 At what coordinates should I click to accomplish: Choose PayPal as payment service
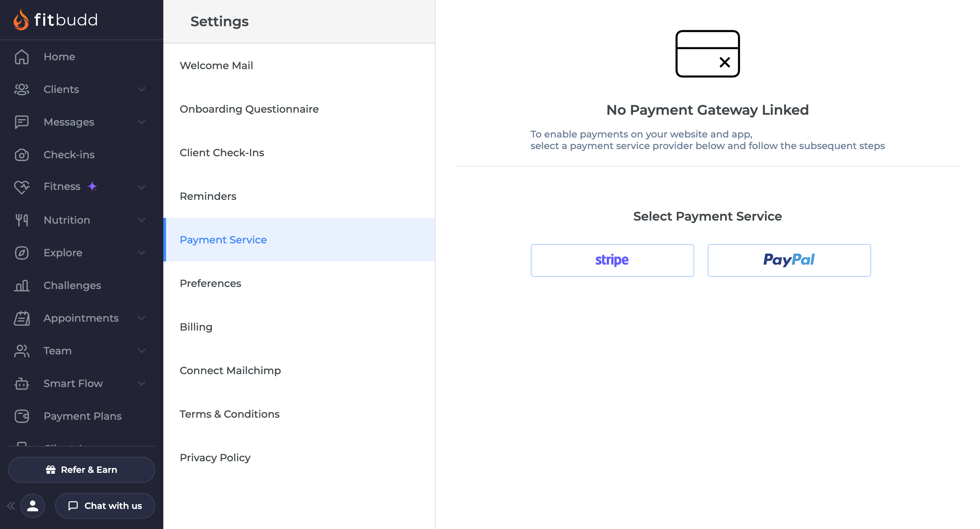pos(789,260)
